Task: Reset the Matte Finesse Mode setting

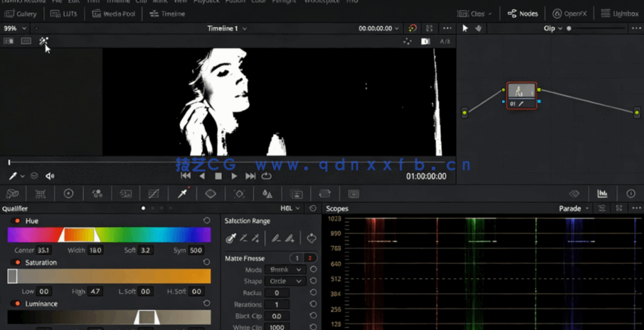Action: [313, 269]
